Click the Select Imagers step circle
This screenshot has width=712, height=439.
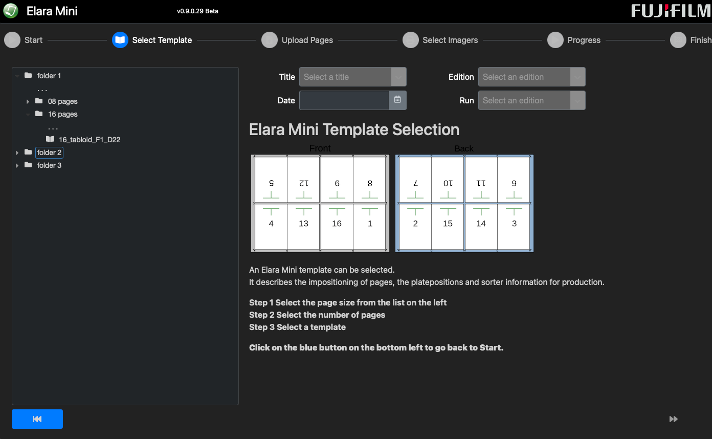[x=410, y=40]
